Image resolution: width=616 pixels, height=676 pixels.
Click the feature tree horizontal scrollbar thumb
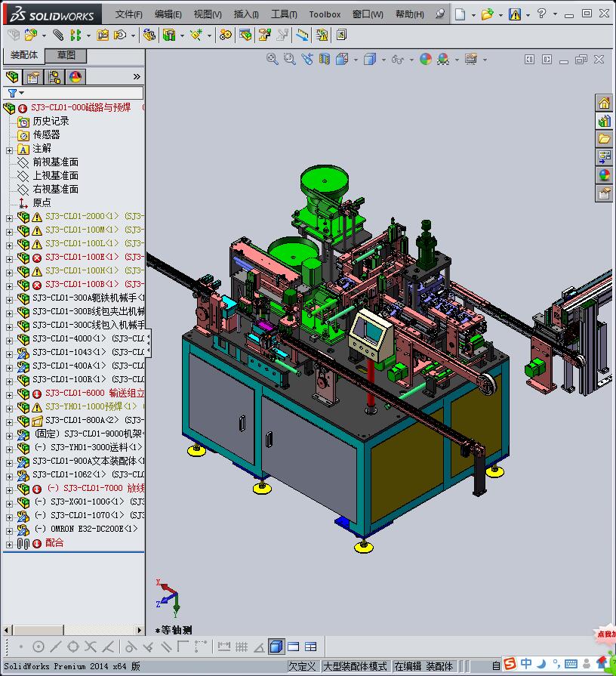coord(37,630)
